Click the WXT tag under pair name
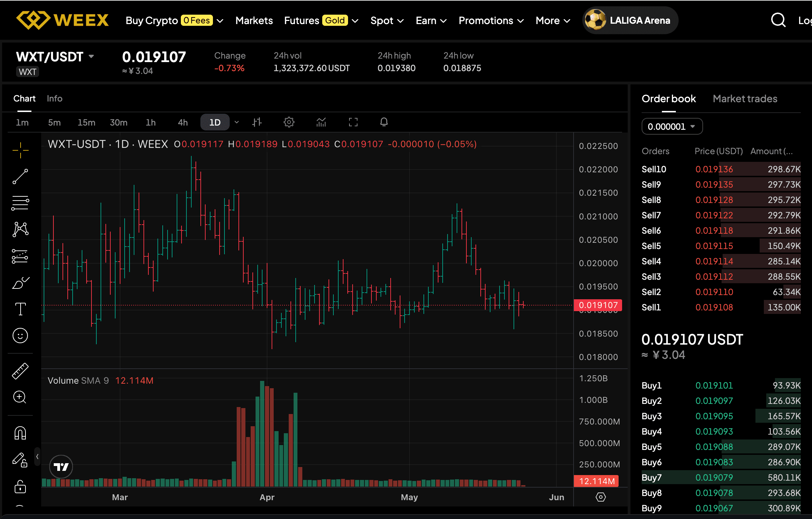The width and height of the screenshot is (812, 519). (x=28, y=72)
